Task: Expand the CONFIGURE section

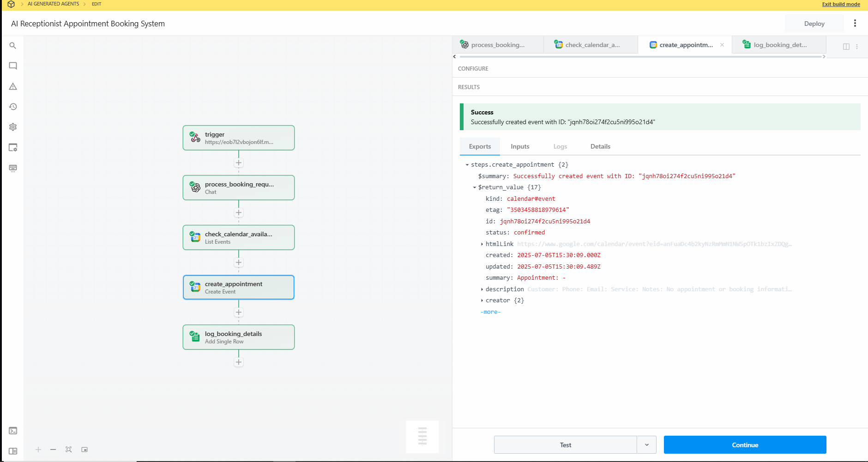Action: point(473,68)
